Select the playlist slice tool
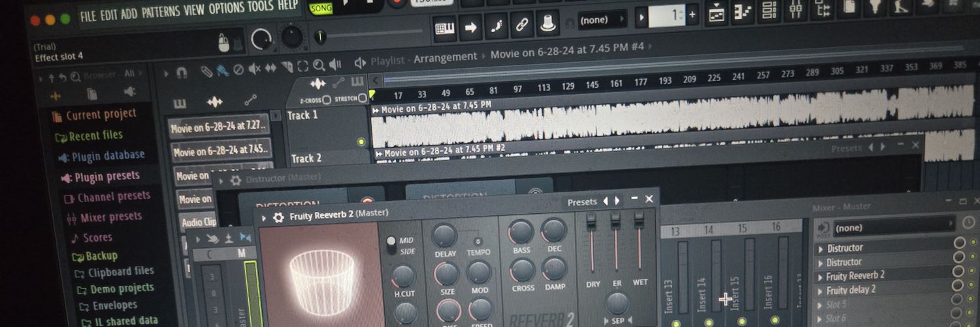The height and width of the screenshot is (327, 980). click(286, 67)
